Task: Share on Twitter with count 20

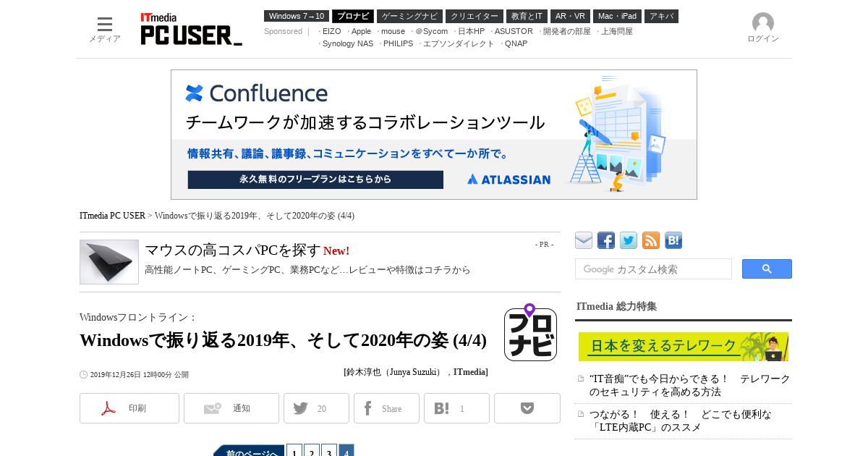Action: pos(316,408)
